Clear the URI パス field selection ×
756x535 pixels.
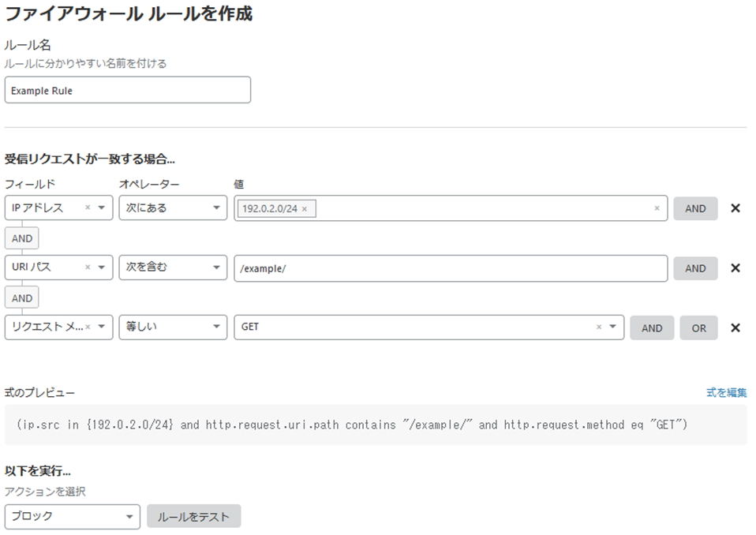click(x=86, y=268)
